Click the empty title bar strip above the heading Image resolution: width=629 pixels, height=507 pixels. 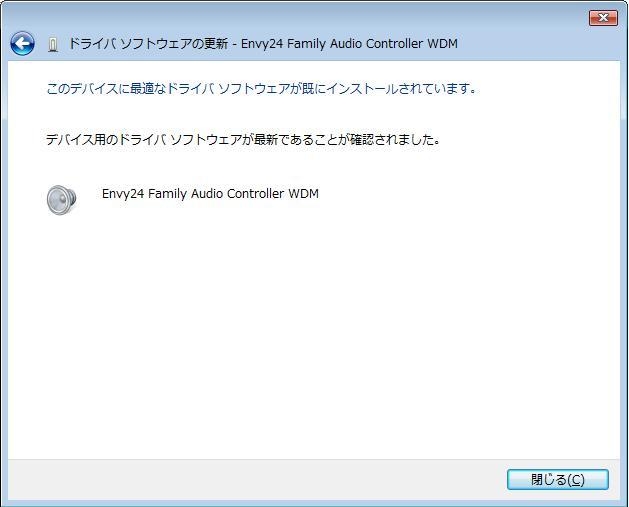300,17
